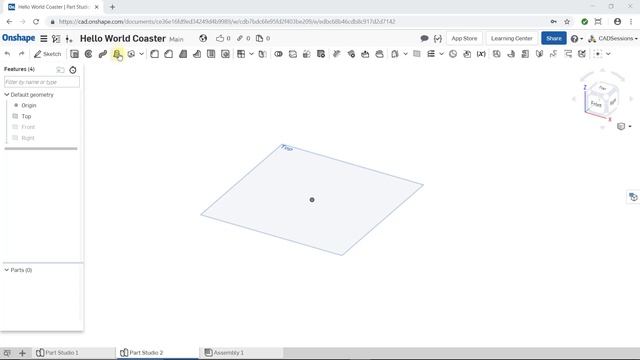
Task: Select the Boolean tool
Action: pos(278,54)
